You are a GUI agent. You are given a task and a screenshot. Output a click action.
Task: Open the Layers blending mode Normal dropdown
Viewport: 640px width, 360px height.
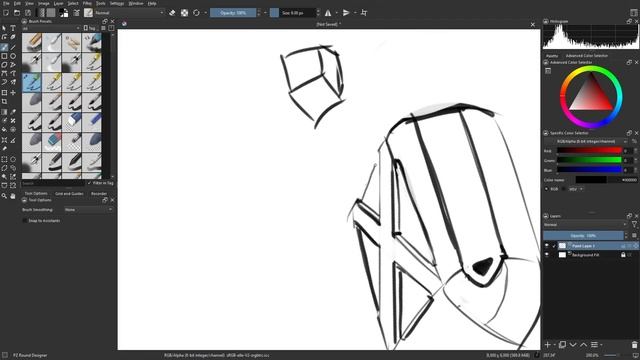(585, 224)
